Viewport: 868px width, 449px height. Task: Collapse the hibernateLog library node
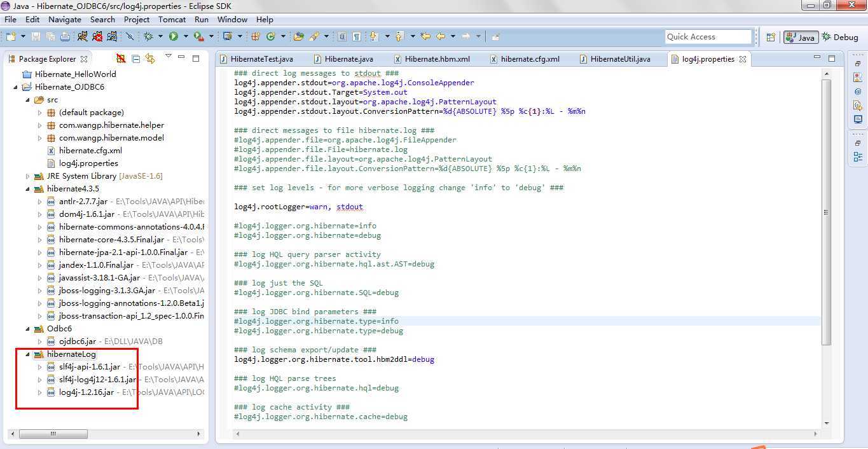[x=27, y=354]
